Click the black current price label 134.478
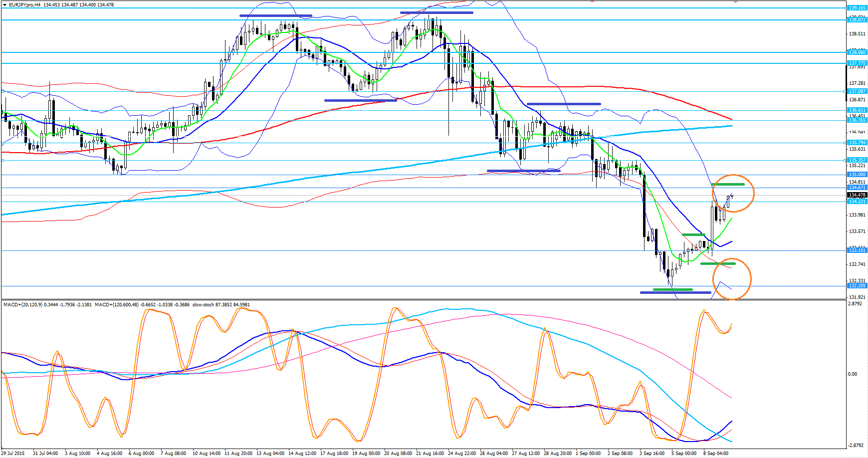 pyautogui.click(x=857, y=195)
